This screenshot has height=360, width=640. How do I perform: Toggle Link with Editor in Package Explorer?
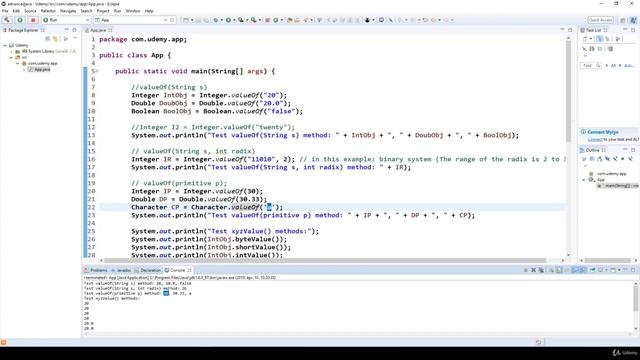55,39
